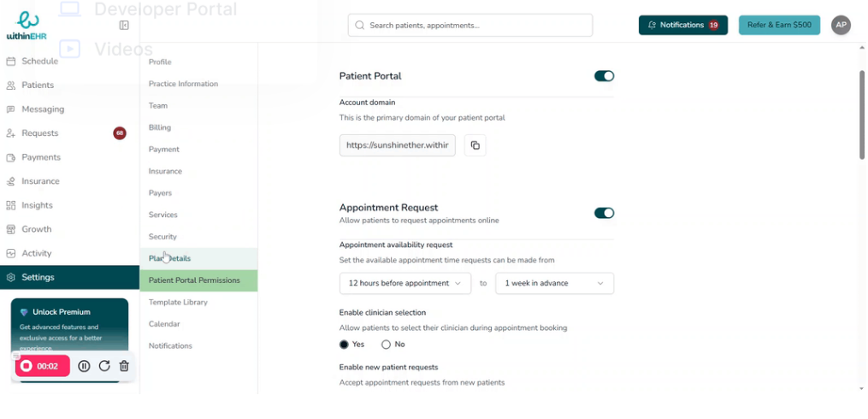Image resolution: width=868 pixels, height=419 pixels.
Task: Click the red 68 Requests badge
Action: tap(120, 133)
